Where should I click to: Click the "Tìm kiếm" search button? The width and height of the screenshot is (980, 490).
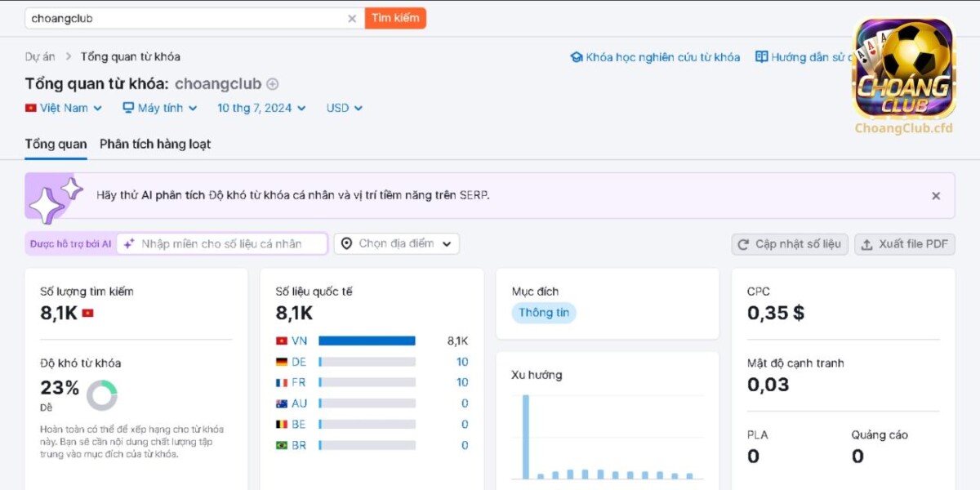point(395,17)
